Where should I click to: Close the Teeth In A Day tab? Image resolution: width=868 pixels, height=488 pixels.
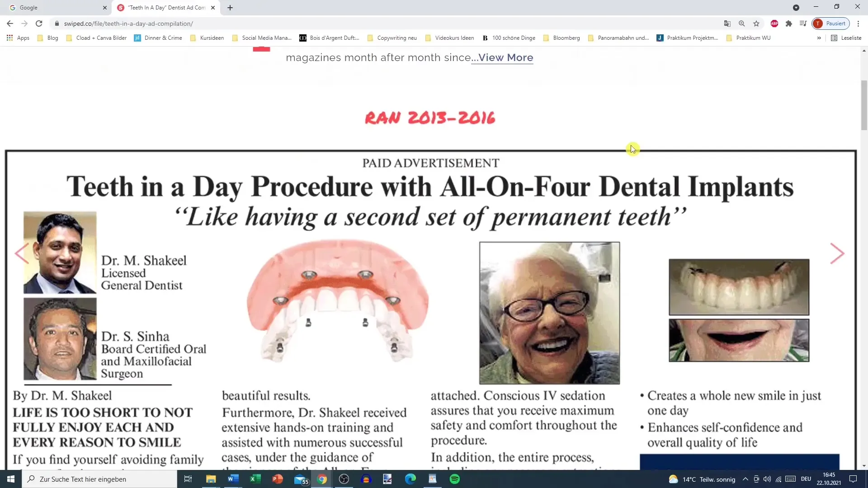click(213, 8)
